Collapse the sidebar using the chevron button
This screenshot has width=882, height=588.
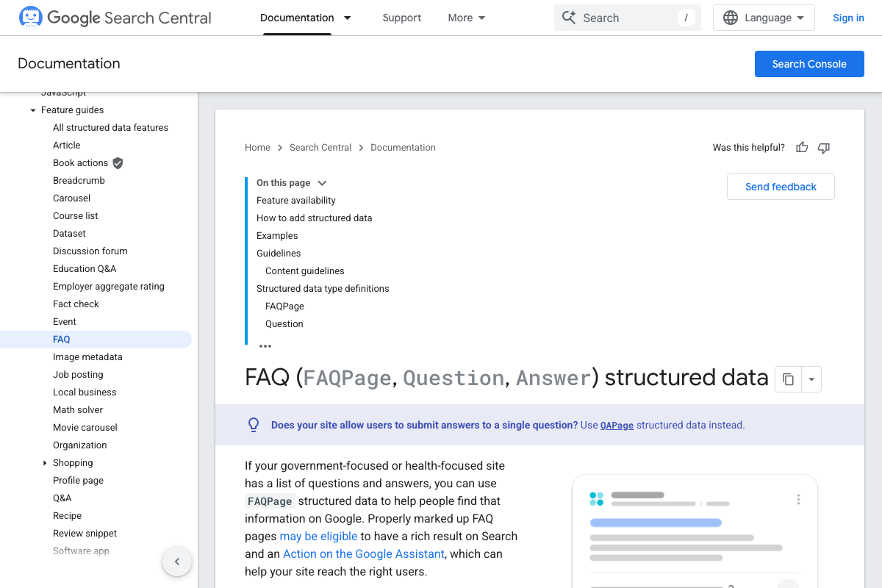pos(177,561)
